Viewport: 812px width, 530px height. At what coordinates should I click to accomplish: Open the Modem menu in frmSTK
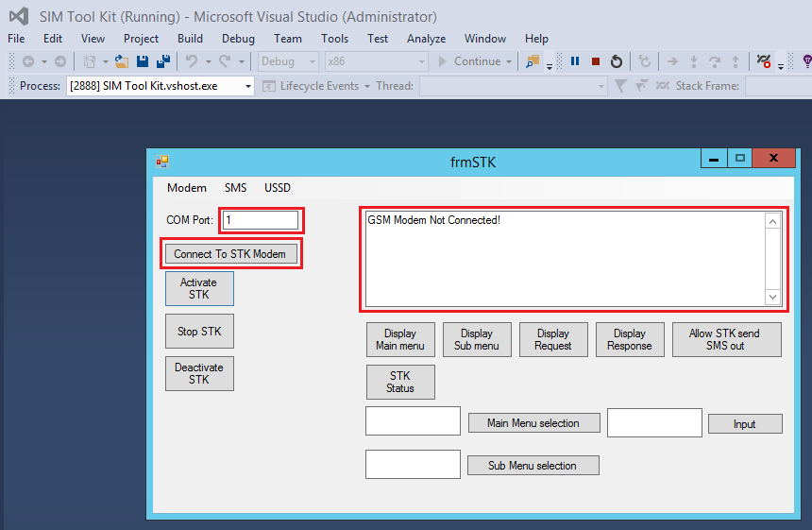[187, 188]
